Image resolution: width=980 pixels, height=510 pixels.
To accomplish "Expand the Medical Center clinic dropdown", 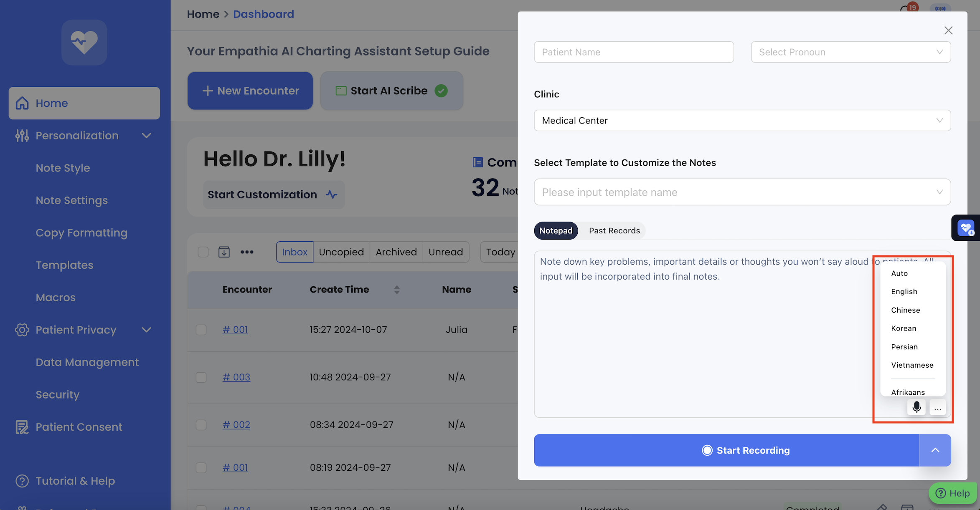I will pos(742,121).
